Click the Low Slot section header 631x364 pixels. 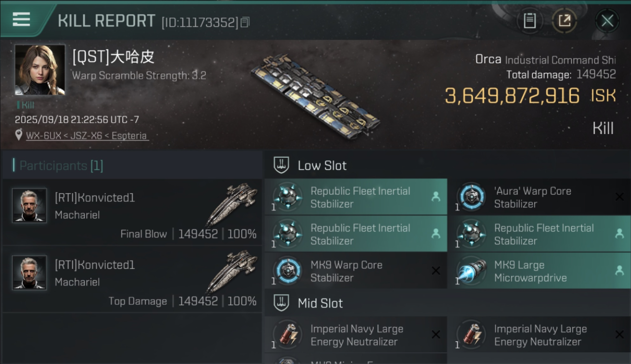tap(322, 165)
